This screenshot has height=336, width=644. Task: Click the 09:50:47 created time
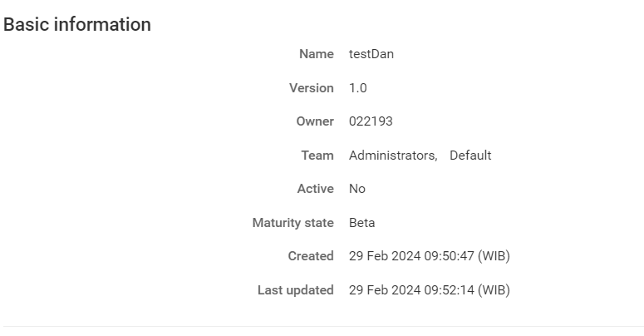449,256
